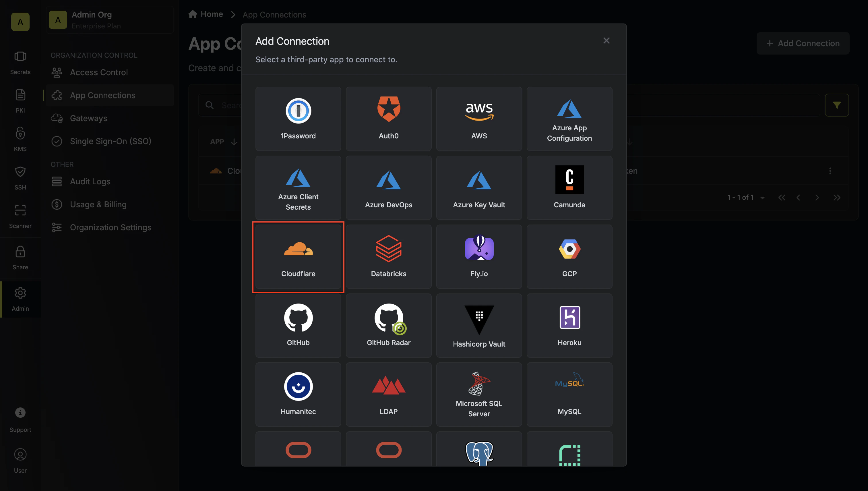
Task: Select the Azure Key Vault tile
Action: point(479,187)
